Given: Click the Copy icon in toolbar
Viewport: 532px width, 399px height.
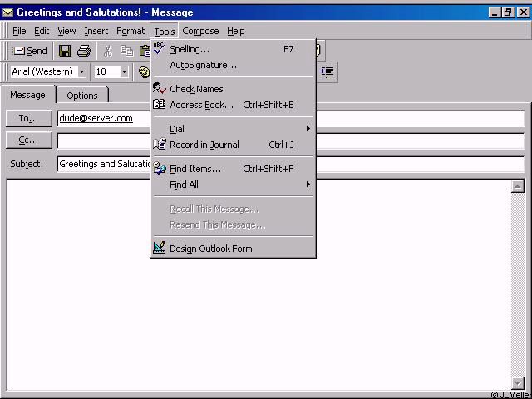Looking at the screenshot, I should click(x=126, y=52).
